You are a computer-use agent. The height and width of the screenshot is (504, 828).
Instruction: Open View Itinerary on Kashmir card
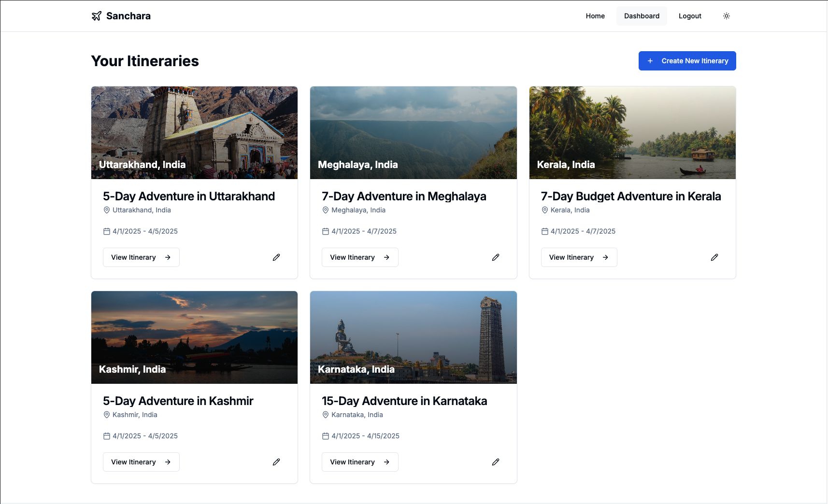point(141,462)
